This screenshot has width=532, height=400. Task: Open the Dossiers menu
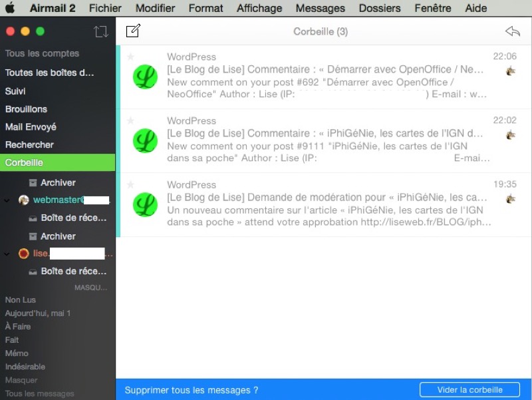coord(379,9)
